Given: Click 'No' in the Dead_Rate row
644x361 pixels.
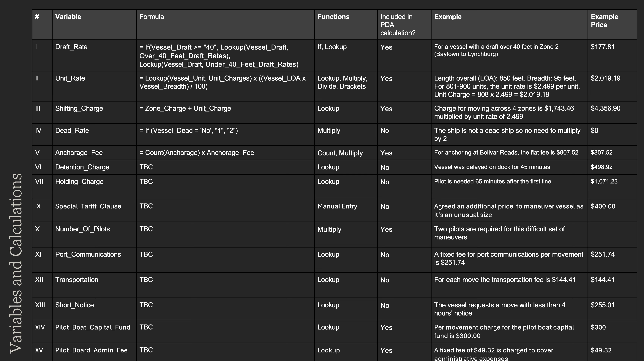Looking at the screenshot, I should click(385, 130).
